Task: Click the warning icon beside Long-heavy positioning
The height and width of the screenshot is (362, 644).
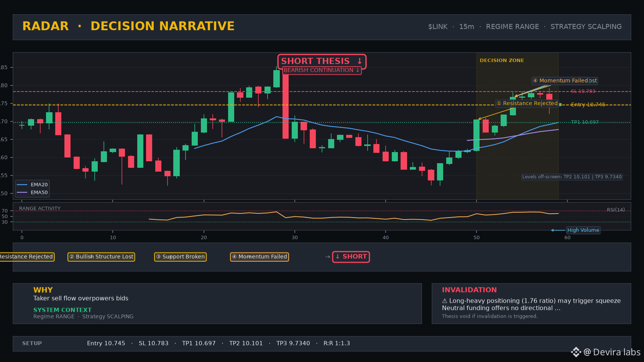Action: pyautogui.click(x=445, y=301)
